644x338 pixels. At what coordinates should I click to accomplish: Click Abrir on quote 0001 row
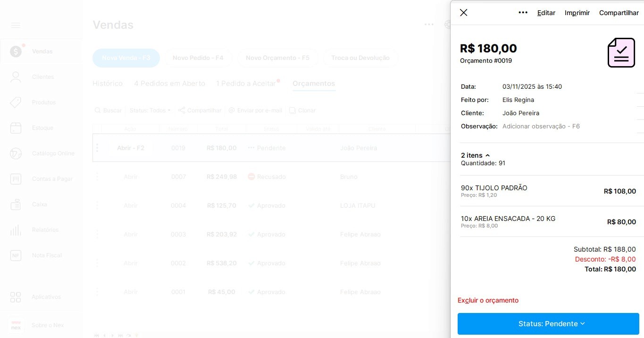pos(131,292)
